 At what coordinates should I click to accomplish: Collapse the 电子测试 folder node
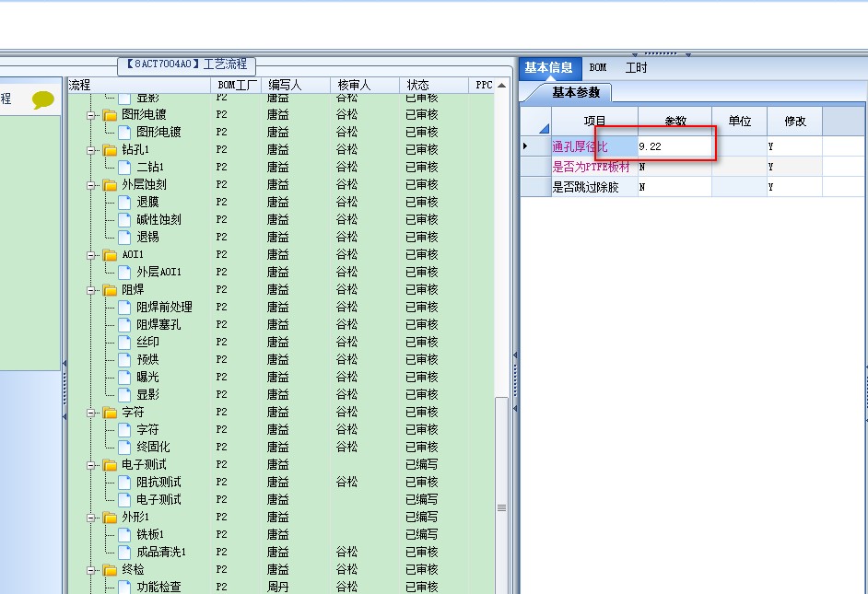pyautogui.click(x=91, y=465)
